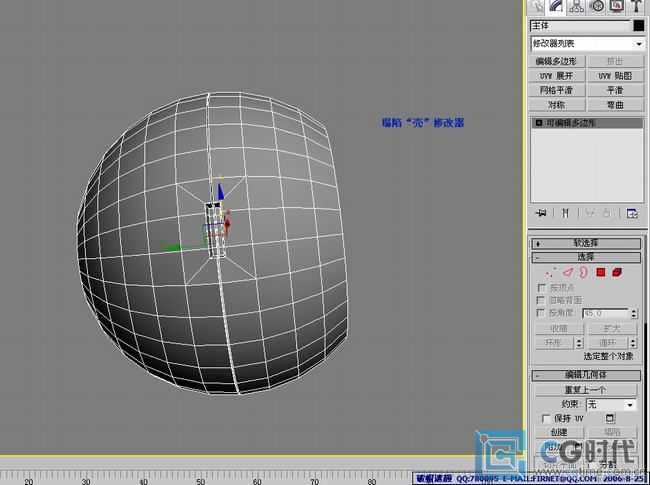Viewport: 650px width, 485px height.
Task: Open the 保持 UV settings box icon
Action: point(610,418)
